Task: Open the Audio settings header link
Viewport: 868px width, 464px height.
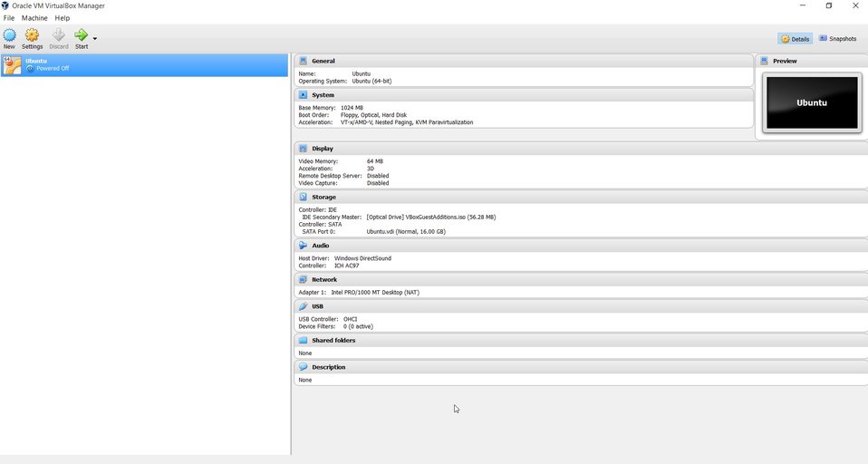Action: point(321,246)
